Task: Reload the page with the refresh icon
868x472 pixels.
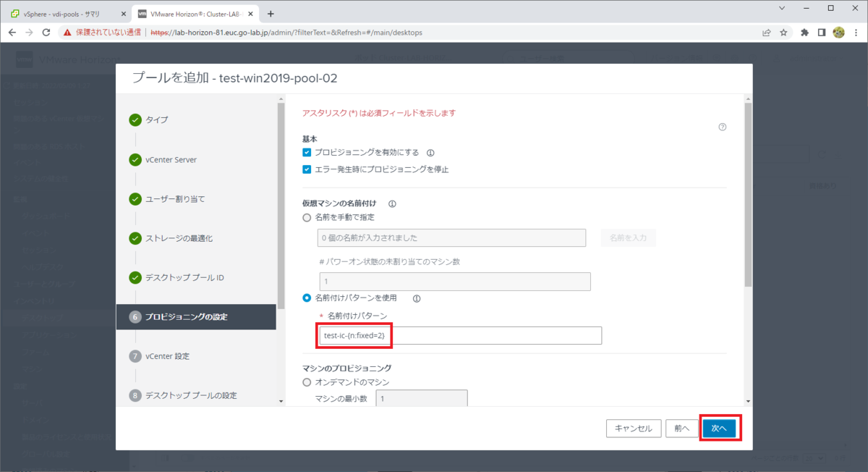Action: point(46,33)
